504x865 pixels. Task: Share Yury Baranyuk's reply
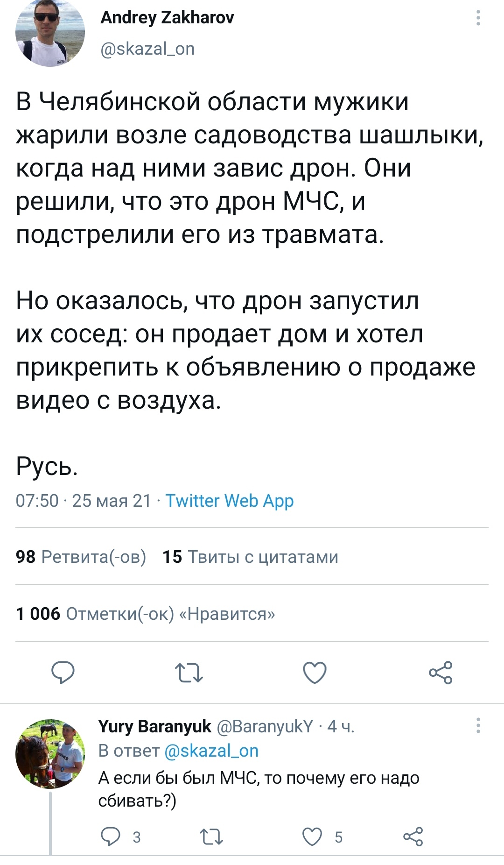pyautogui.click(x=413, y=837)
